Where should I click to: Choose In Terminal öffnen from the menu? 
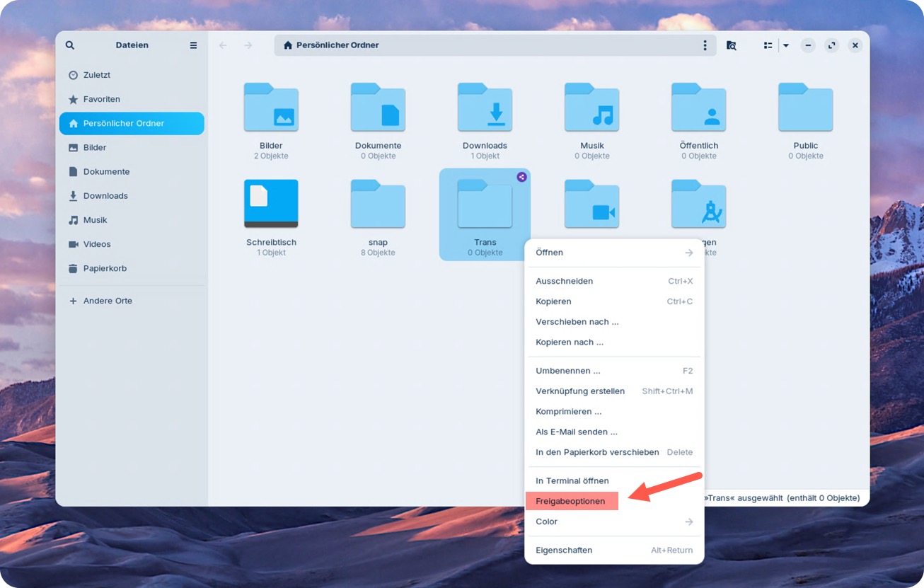[572, 480]
